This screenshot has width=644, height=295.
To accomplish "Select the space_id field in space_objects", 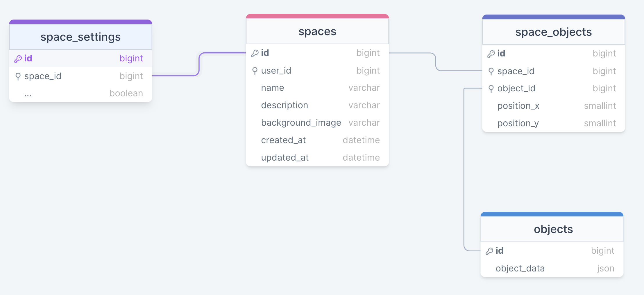I will click(554, 71).
